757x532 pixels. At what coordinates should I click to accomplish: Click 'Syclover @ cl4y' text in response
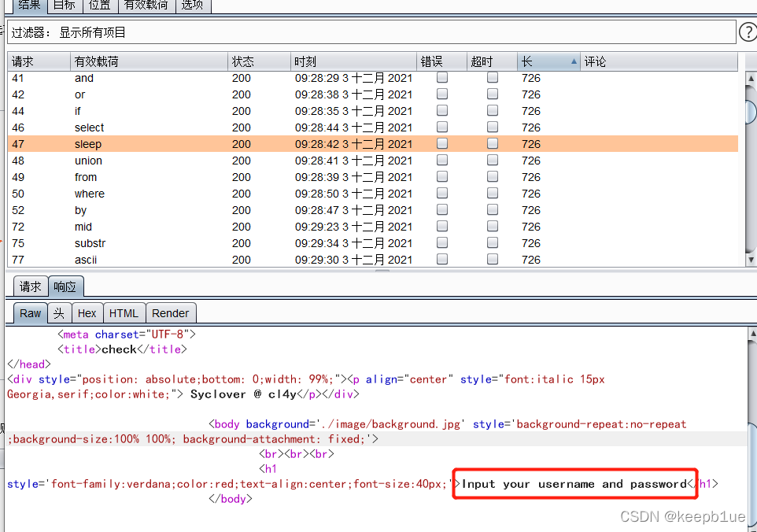click(x=243, y=394)
